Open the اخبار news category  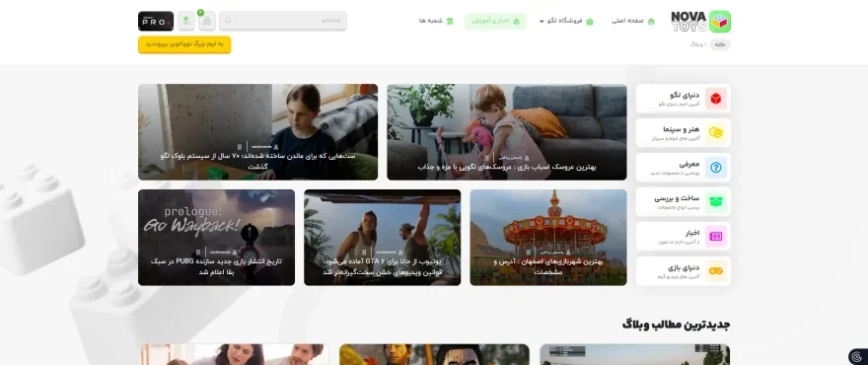tap(684, 236)
